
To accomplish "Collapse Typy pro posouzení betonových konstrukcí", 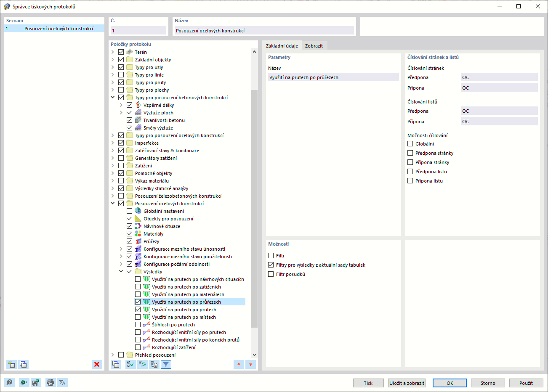I will coord(113,98).
